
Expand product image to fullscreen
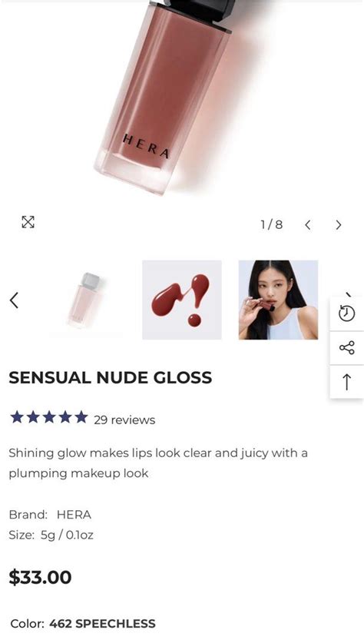[28, 223]
